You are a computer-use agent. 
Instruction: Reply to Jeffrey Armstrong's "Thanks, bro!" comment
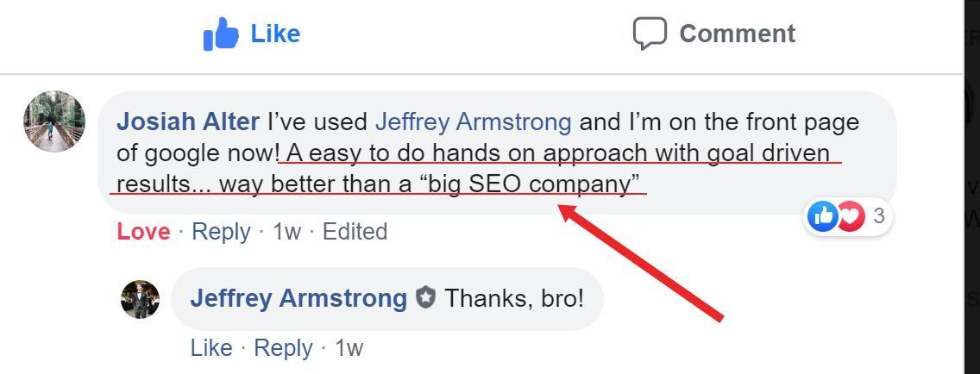pyautogui.click(x=284, y=348)
